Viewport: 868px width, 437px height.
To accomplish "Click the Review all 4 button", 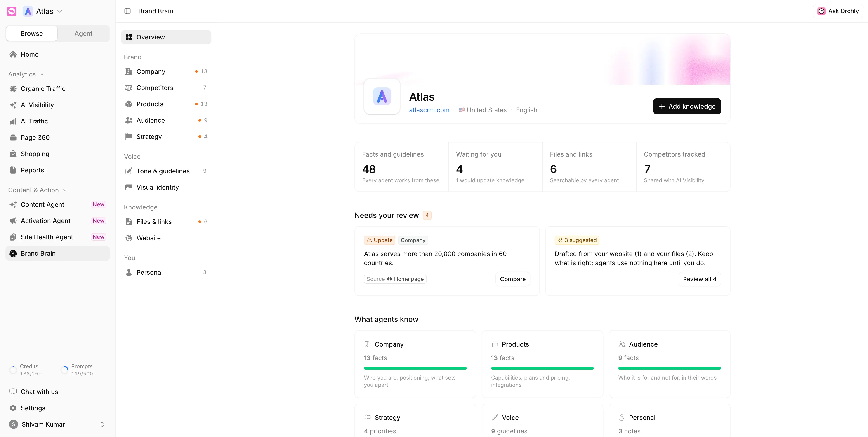I will [x=700, y=279].
